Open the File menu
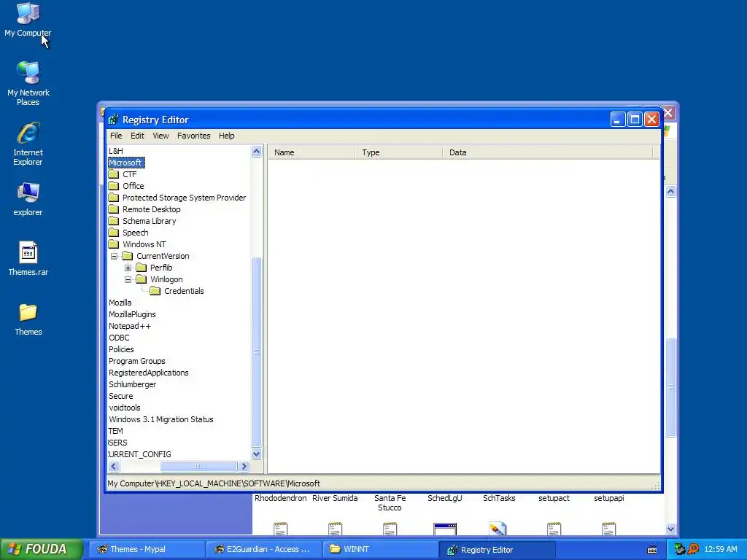The width and height of the screenshot is (747, 560). (x=116, y=136)
